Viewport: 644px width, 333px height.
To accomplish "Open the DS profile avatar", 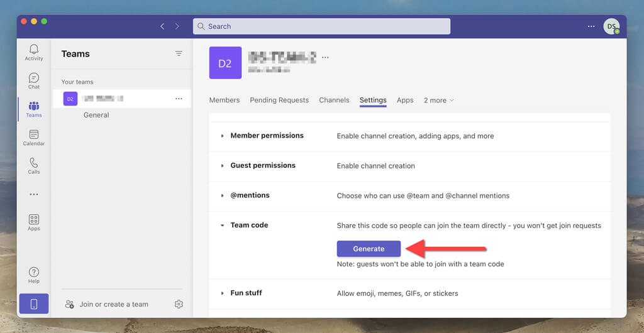I will click(611, 26).
